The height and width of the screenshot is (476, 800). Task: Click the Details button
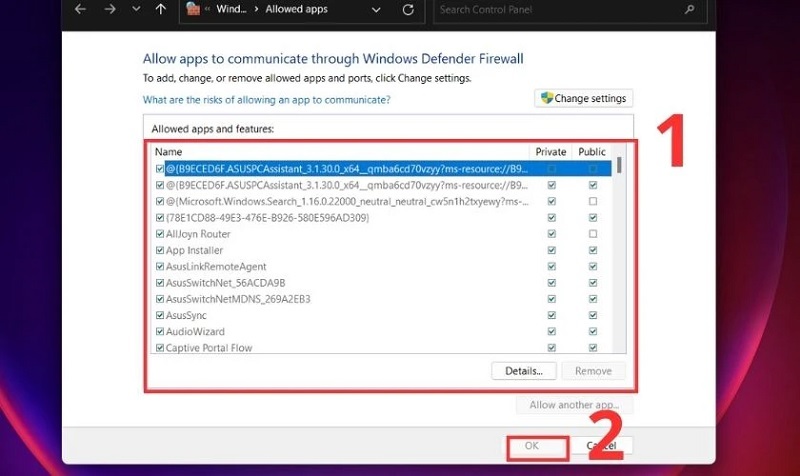(x=523, y=371)
